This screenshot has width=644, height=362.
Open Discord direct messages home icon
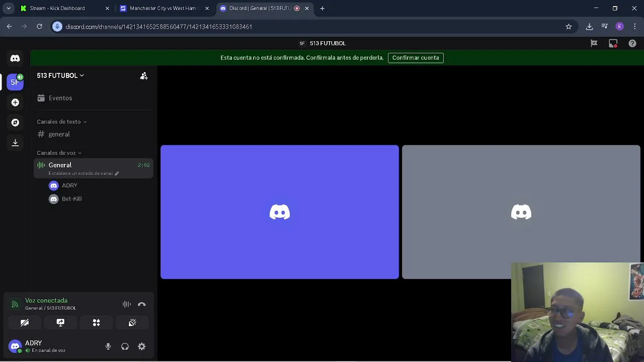pyautogui.click(x=15, y=58)
